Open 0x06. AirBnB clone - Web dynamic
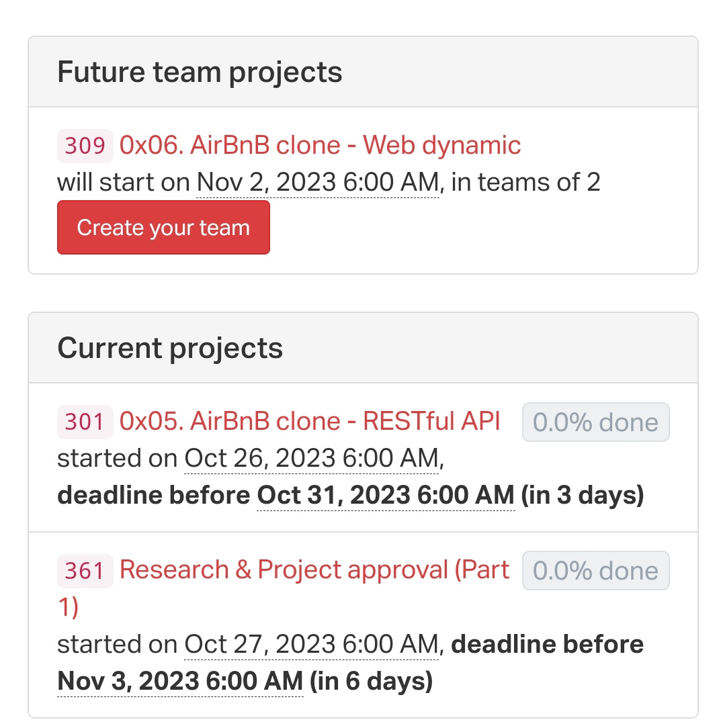The image size is (721, 728). [320, 145]
